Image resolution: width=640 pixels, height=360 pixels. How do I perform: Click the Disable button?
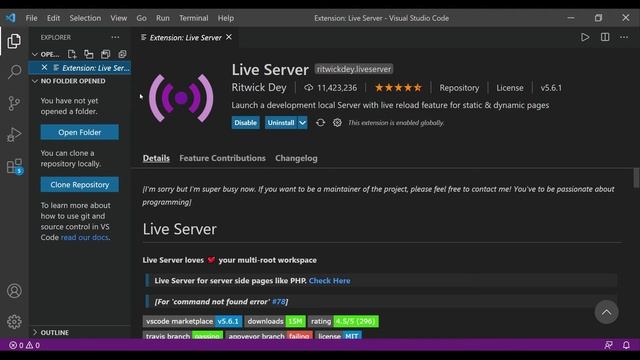[245, 122]
